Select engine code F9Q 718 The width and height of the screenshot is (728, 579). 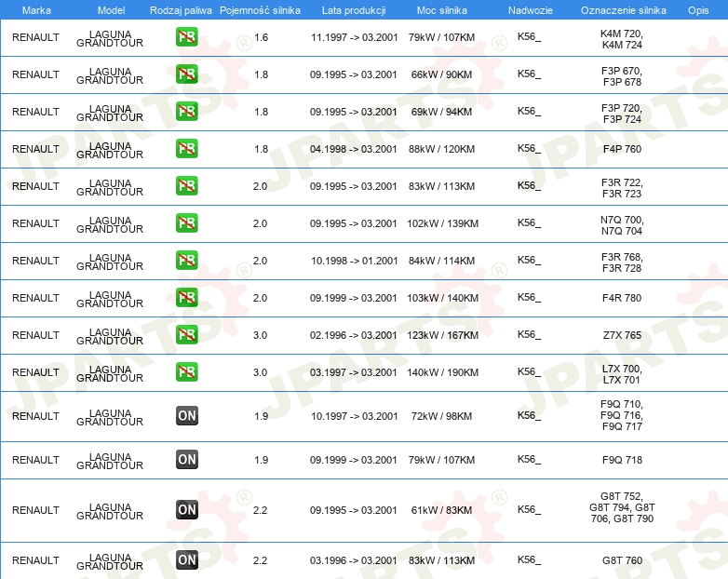[622, 460]
